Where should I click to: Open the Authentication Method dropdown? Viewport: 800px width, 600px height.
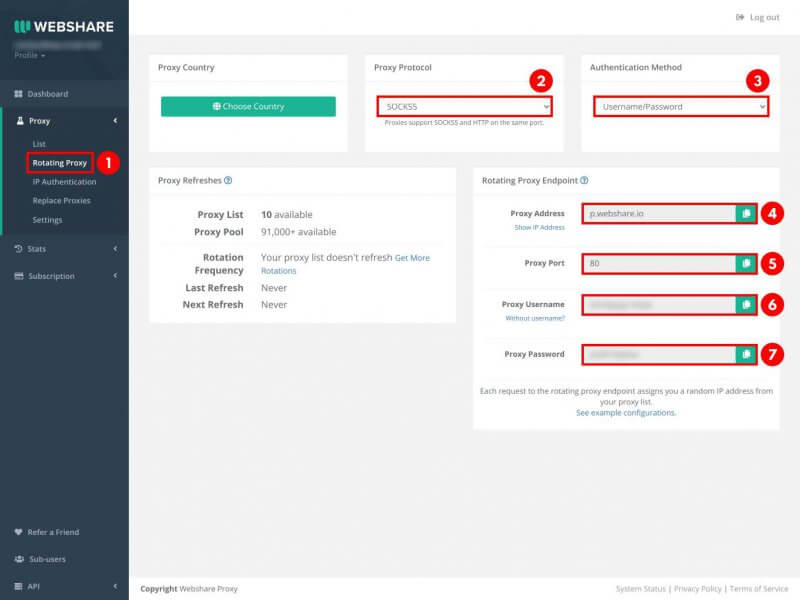pos(681,107)
